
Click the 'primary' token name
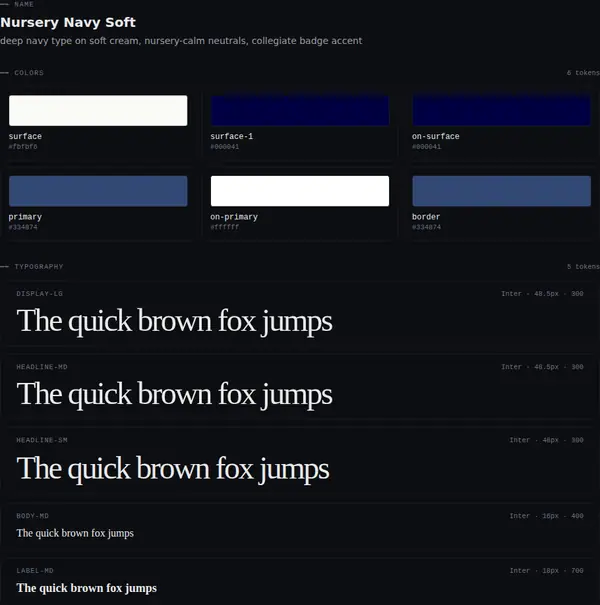click(25, 217)
